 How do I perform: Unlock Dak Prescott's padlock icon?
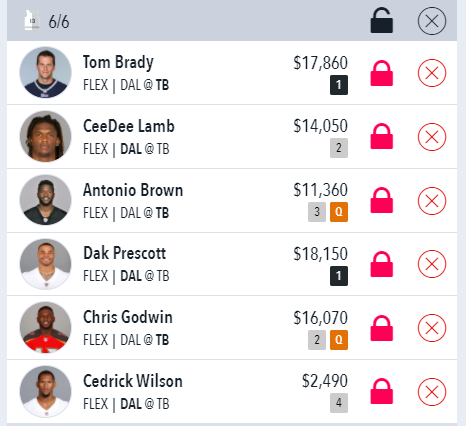click(x=382, y=264)
